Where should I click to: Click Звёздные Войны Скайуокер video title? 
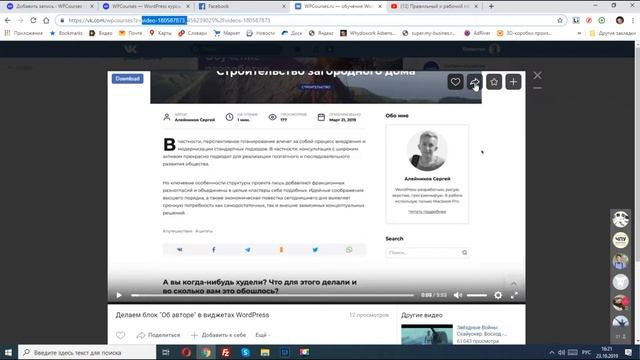click(482, 331)
